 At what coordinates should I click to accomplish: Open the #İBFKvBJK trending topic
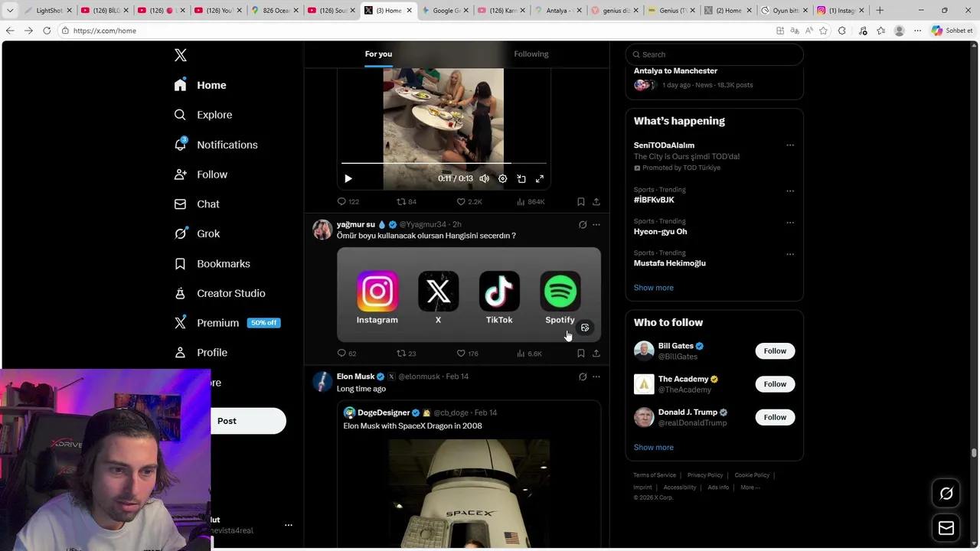[654, 200]
